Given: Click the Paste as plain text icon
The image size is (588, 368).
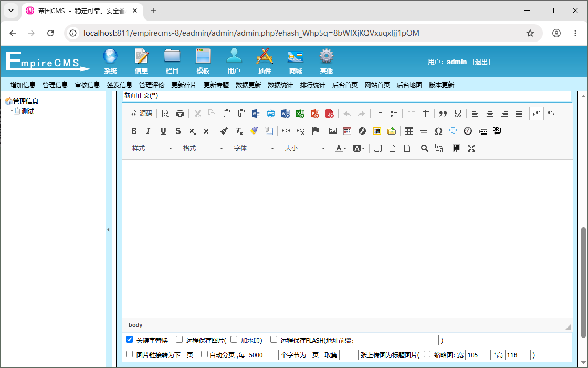Looking at the screenshot, I should [242, 114].
